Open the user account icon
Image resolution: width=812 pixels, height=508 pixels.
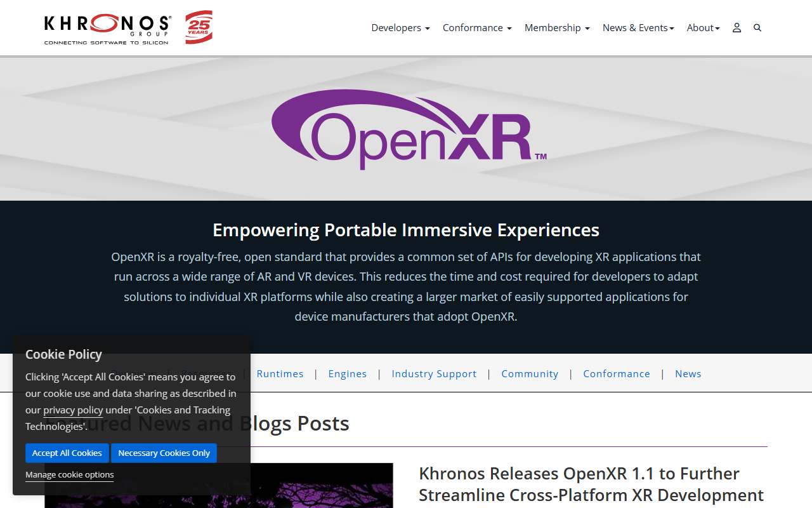pyautogui.click(x=737, y=28)
